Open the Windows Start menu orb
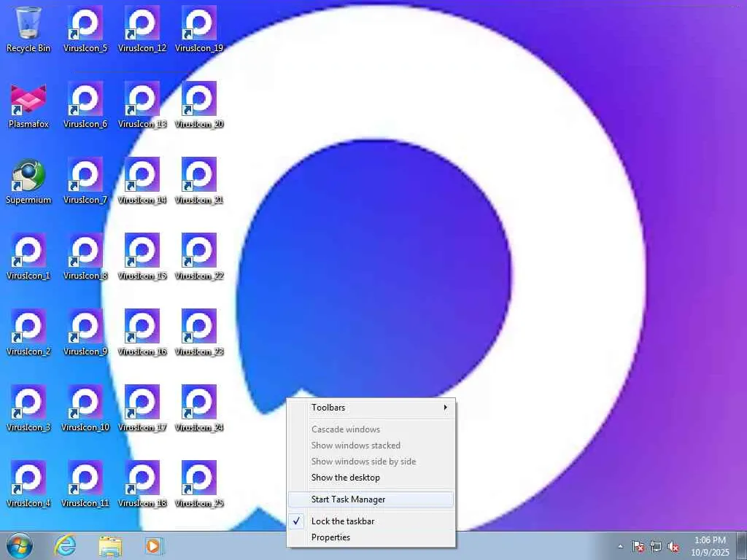 (20, 545)
